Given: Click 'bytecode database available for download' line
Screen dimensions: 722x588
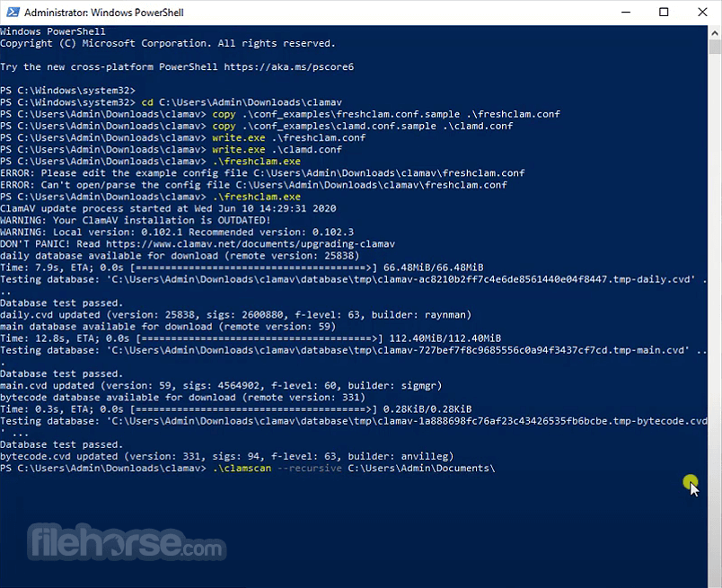Looking at the screenshot, I should [x=183, y=398].
